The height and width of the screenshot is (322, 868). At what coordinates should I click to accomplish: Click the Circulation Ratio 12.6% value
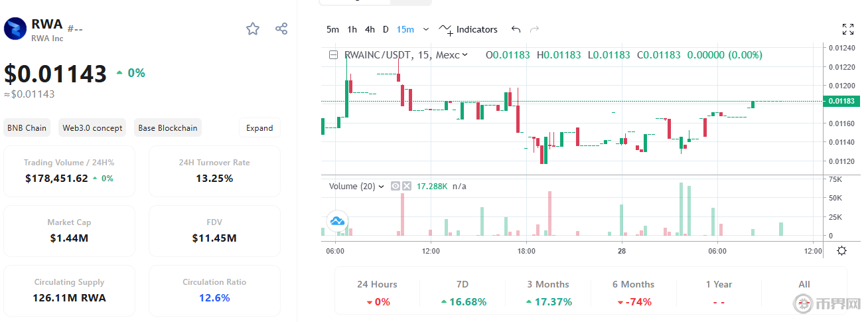214,297
